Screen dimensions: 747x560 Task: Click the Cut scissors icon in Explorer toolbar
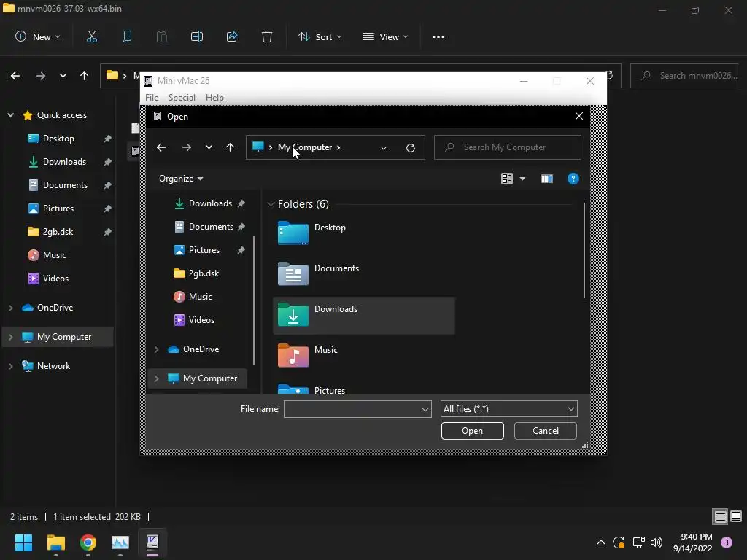click(91, 36)
